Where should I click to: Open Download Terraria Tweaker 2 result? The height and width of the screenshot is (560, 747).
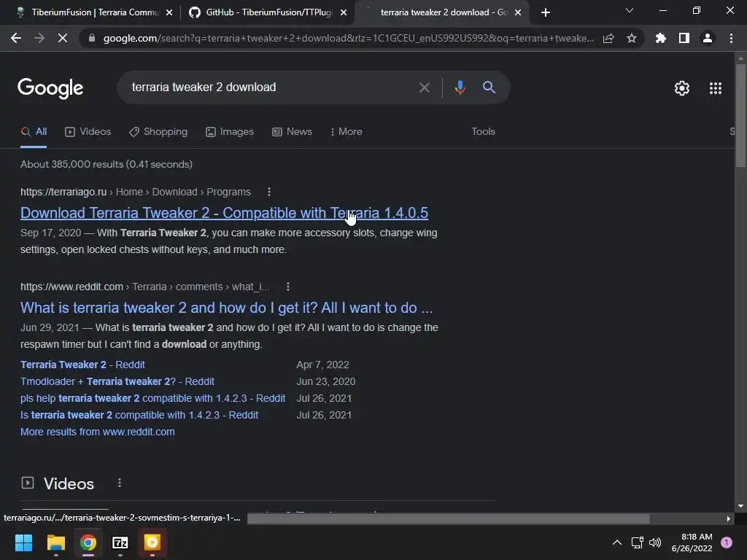point(225,213)
